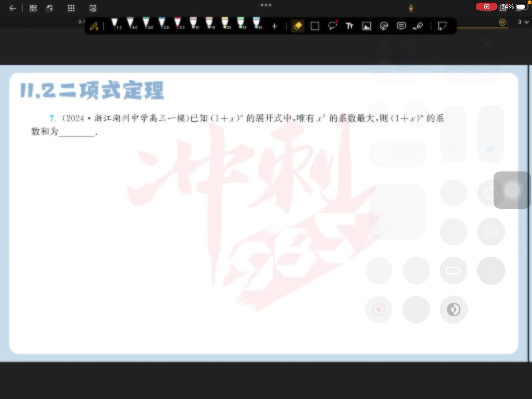This screenshot has height=399, width=532.
Task: Open the sticker tool
Action: click(384, 26)
